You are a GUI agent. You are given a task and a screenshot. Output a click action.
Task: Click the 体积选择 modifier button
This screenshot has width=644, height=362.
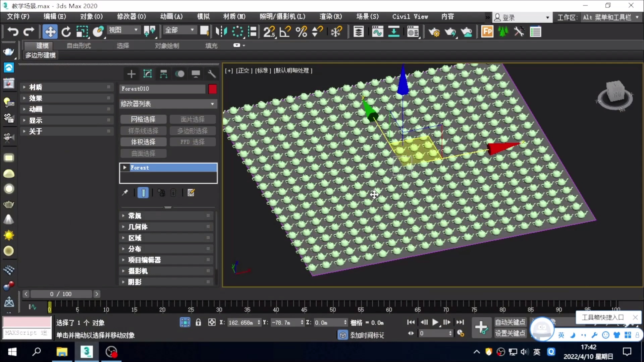click(x=143, y=142)
